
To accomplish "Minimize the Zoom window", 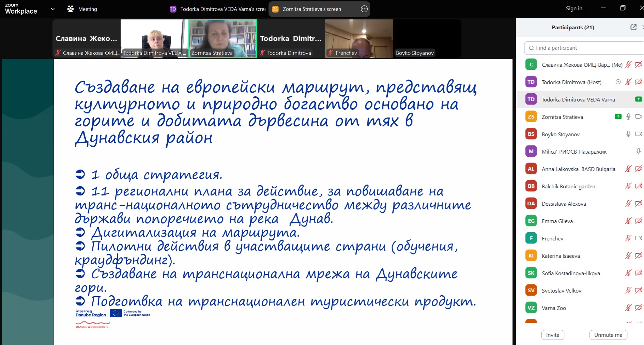I will tap(603, 8).
